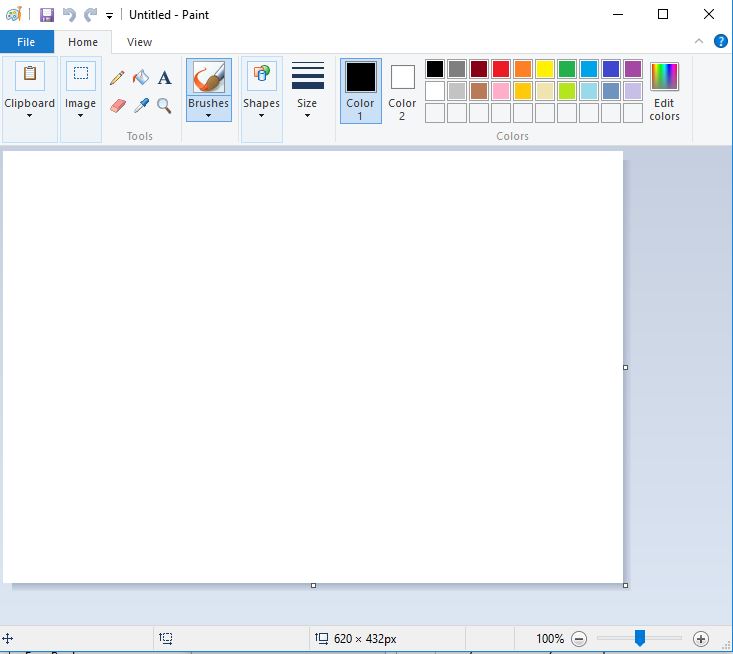Pick the brown color swatch
The width and height of the screenshot is (733, 654).
pos(479,91)
